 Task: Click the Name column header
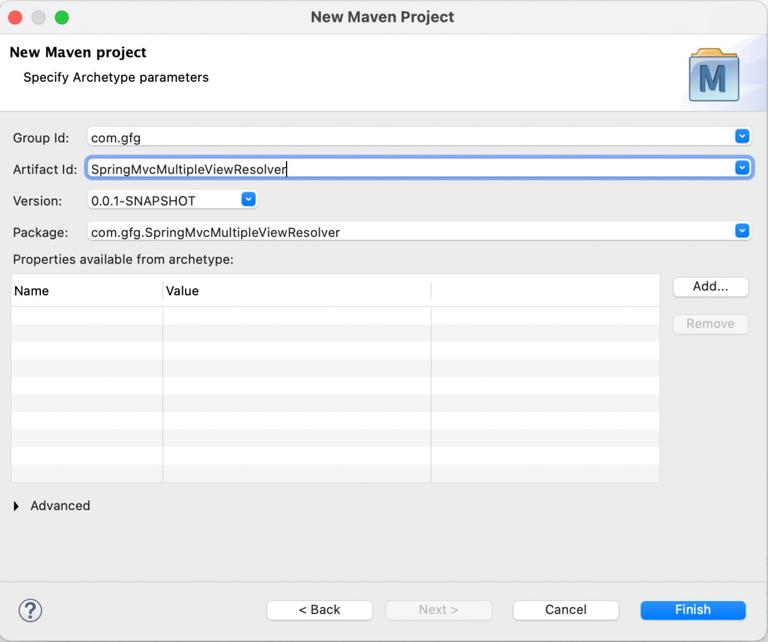coord(86,291)
